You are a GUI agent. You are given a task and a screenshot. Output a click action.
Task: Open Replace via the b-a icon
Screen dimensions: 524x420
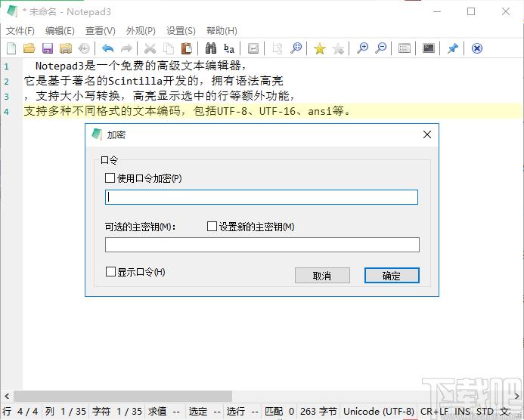(x=229, y=48)
